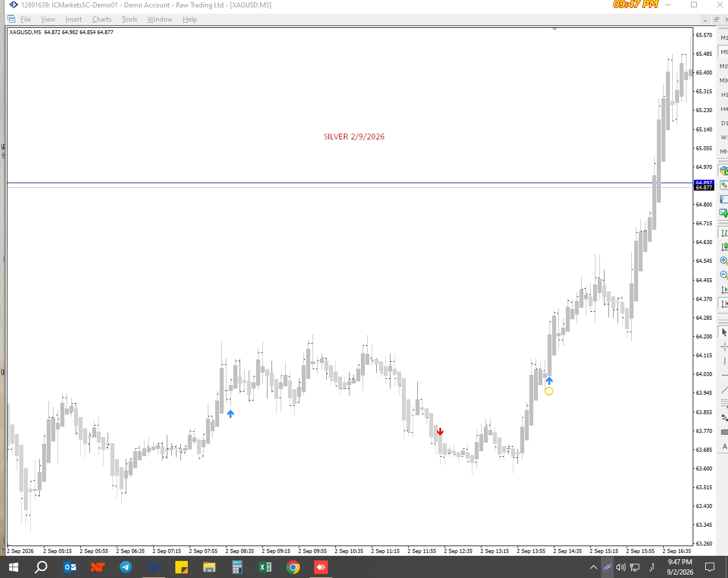Select the Crosshair tool
The height and width of the screenshot is (578, 728).
click(724, 346)
